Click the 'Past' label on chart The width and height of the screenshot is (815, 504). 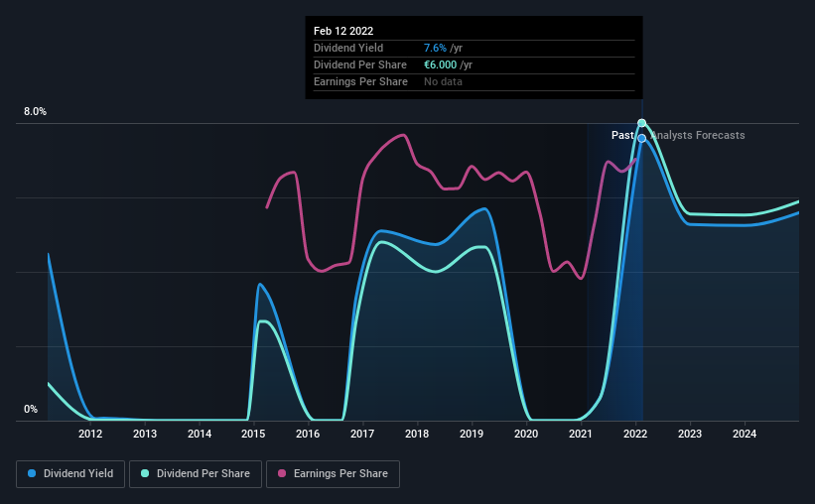622,135
